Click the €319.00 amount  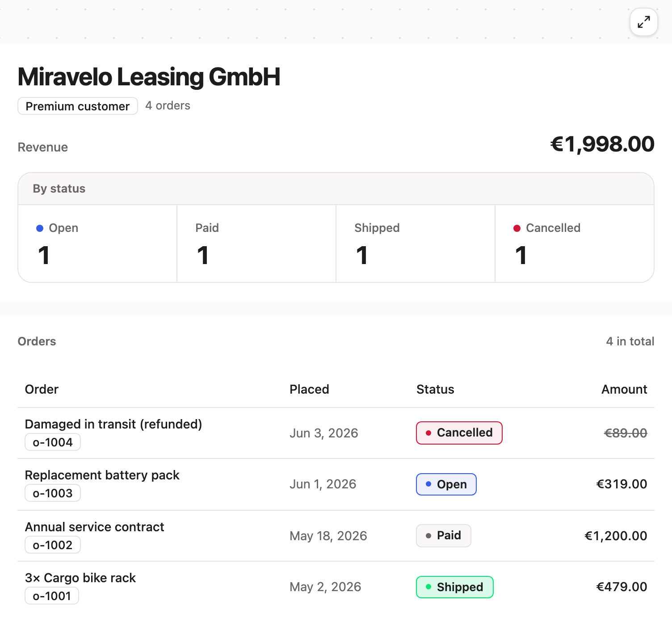(622, 484)
